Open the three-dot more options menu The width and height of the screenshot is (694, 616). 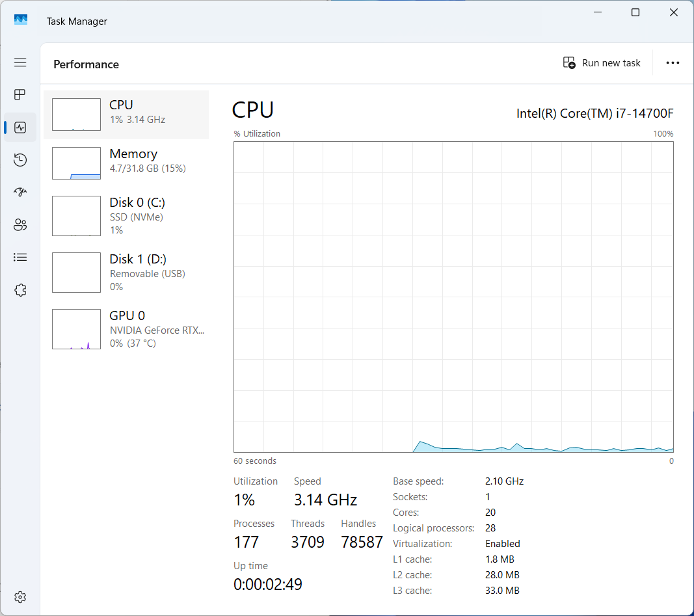tap(673, 63)
